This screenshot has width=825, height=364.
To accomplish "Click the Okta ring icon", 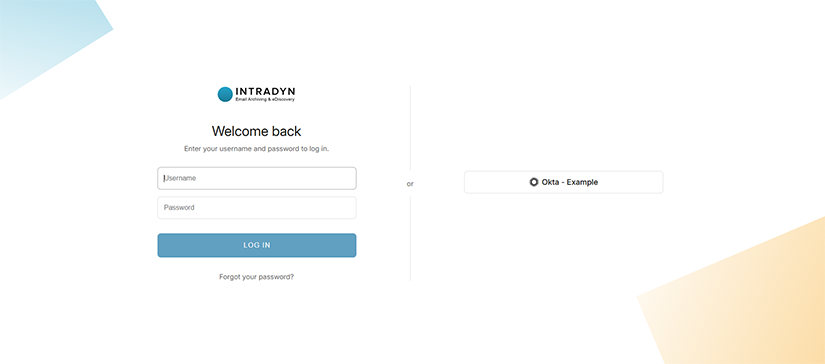I will [x=534, y=182].
